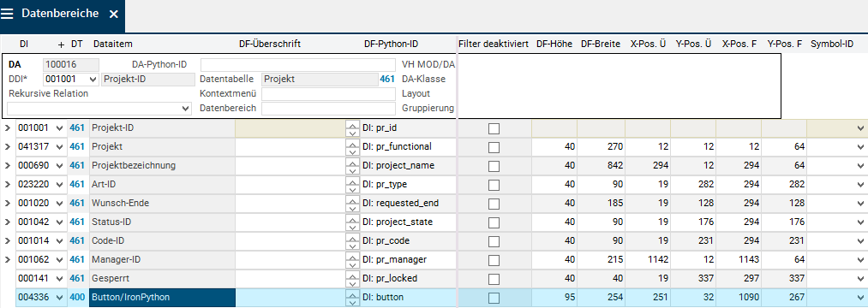Open the 461 link in Manager-ID row

coord(77,259)
